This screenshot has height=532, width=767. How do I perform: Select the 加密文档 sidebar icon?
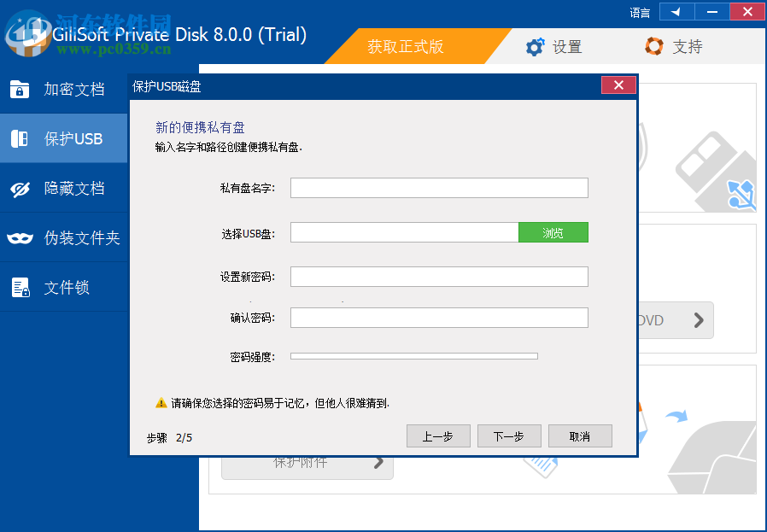pos(21,89)
